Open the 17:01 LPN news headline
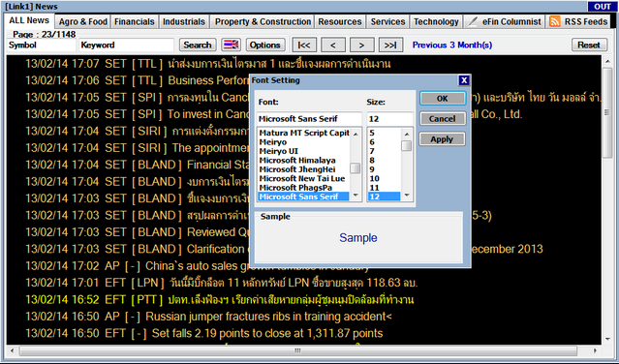This screenshot has width=619, height=364. click(222, 283)
